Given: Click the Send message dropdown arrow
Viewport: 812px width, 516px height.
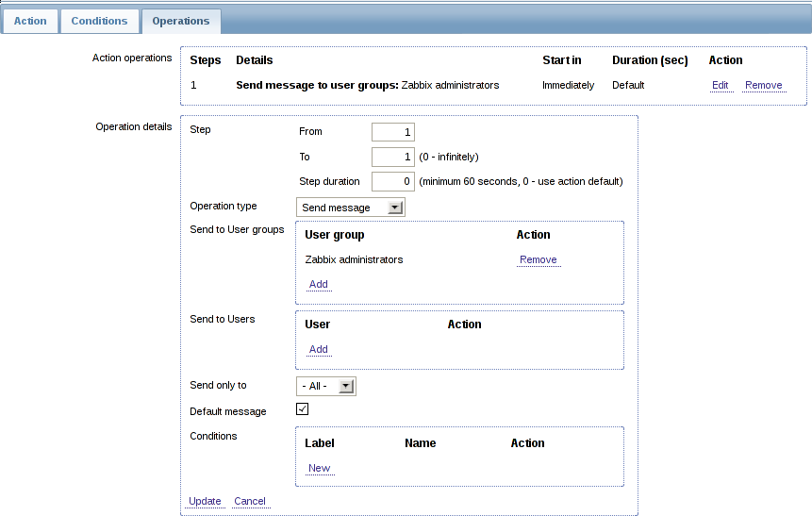Looking at the screenshot, I should [x=395, y=208].
